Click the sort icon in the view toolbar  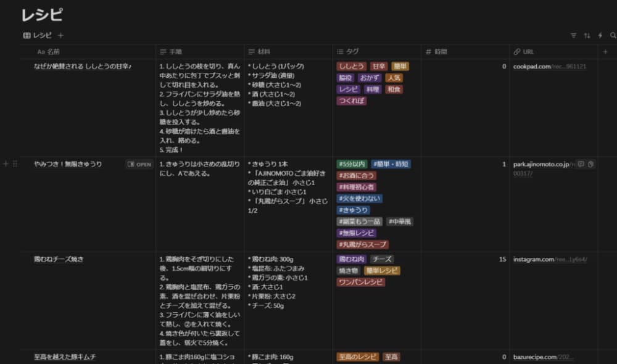(587, 35)
